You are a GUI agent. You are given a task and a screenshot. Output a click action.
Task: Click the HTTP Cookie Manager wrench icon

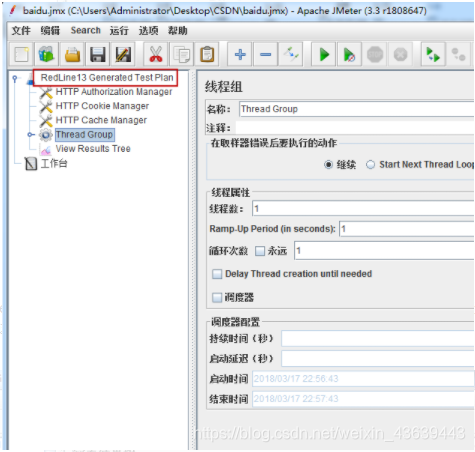click(46, 106)
